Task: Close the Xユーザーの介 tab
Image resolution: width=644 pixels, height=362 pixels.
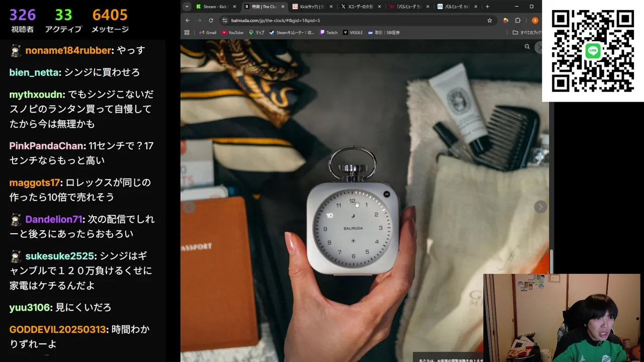Action: 379,7
